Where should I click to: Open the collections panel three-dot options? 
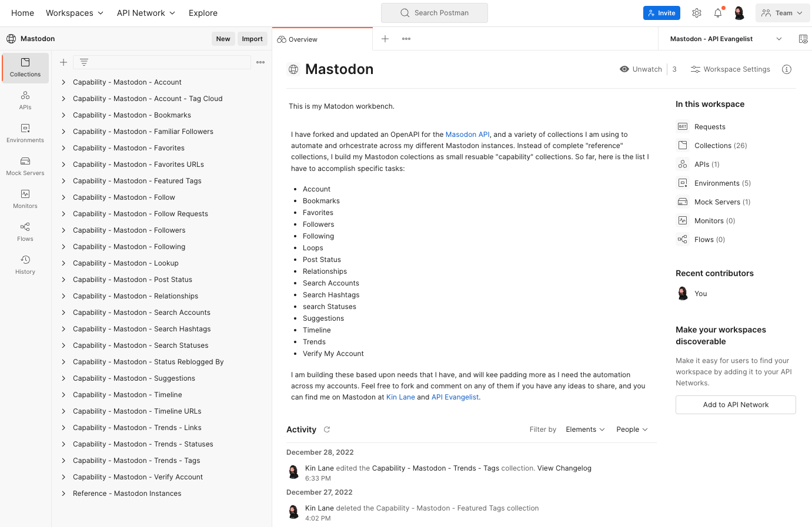[260, 62]
